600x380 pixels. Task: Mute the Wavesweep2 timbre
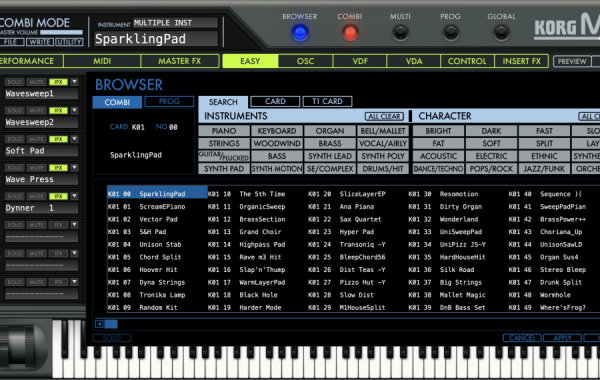tap(36, 111)
